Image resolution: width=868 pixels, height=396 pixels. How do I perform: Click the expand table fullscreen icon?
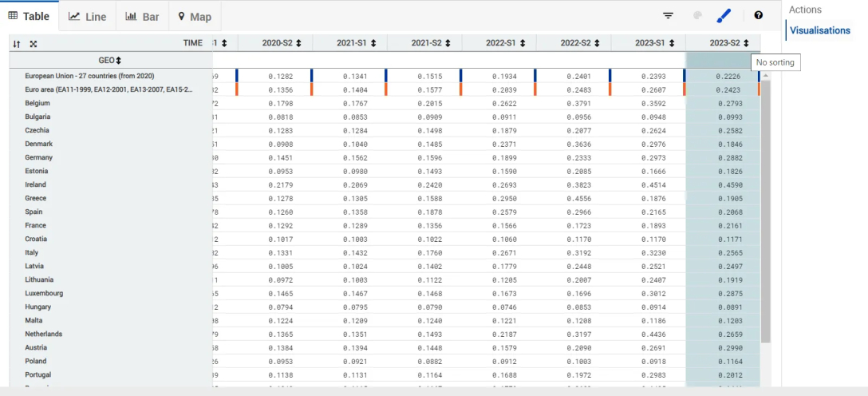(x=34, y=43)
